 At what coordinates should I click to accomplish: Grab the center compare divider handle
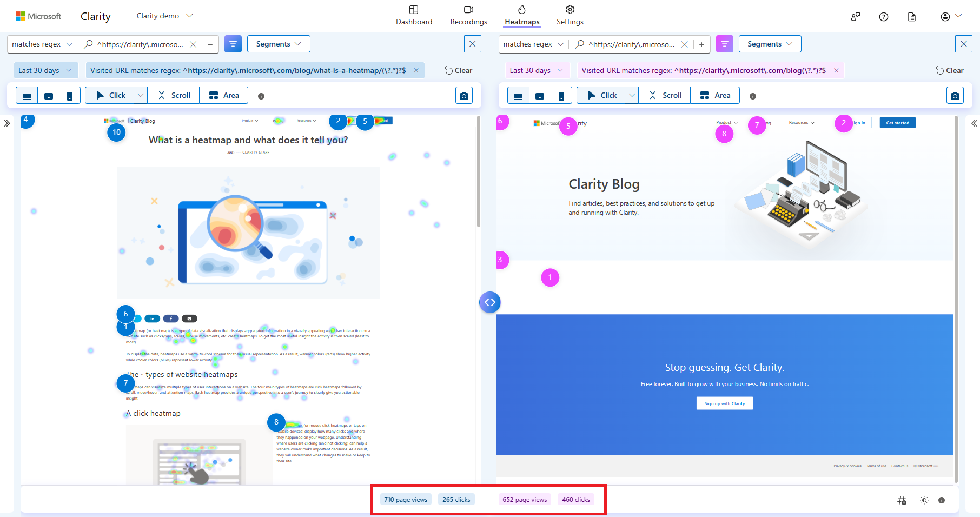click(490, 302)
